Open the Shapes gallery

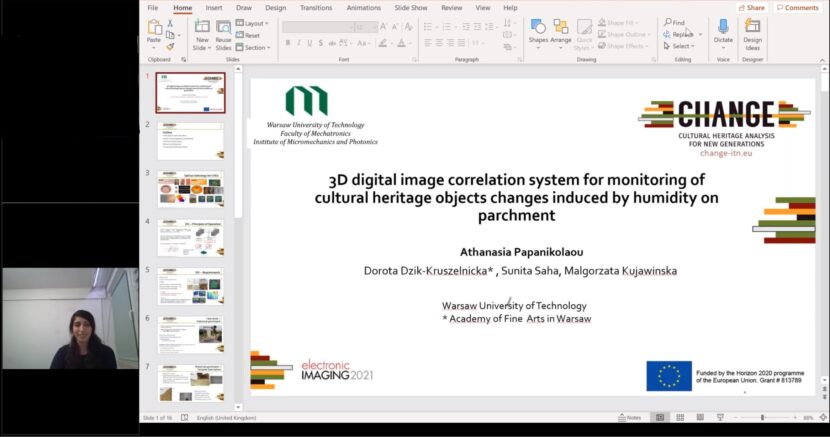point(538,28)
